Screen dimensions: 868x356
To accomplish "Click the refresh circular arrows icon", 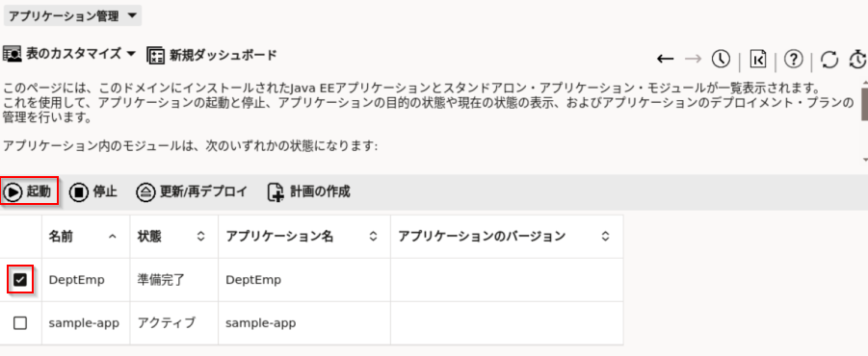I will click(x=829, y=59).
